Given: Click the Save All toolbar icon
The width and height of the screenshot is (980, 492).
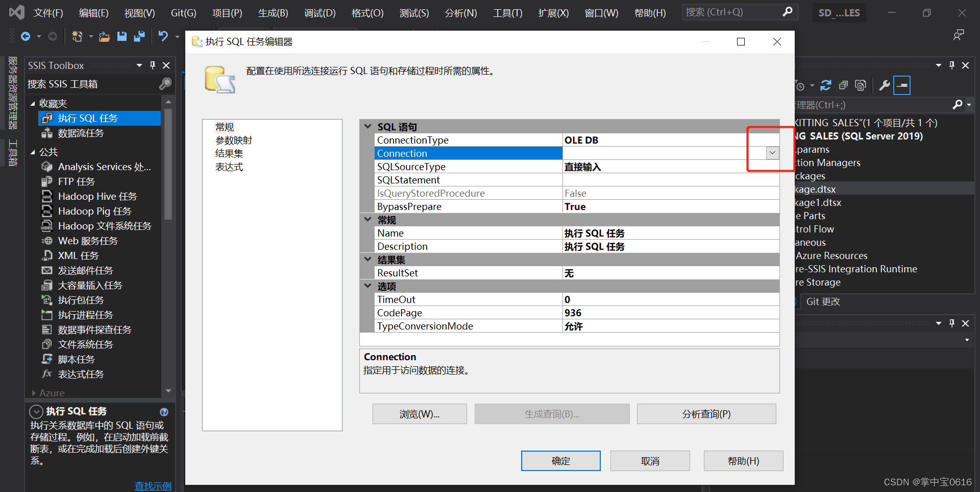Looking at the screenshot, I should coord(138,36).
